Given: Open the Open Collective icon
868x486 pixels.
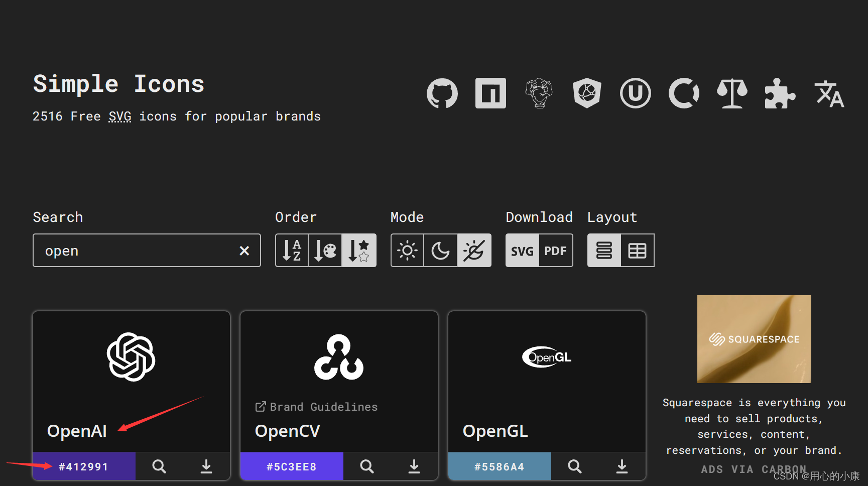Looking at the screenshot, I should point(684,93).
